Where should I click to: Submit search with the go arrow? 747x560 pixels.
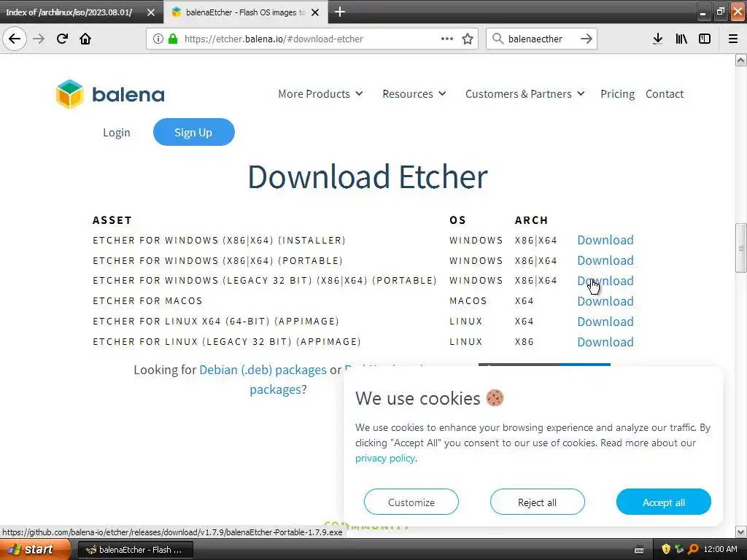pos(587,39)
